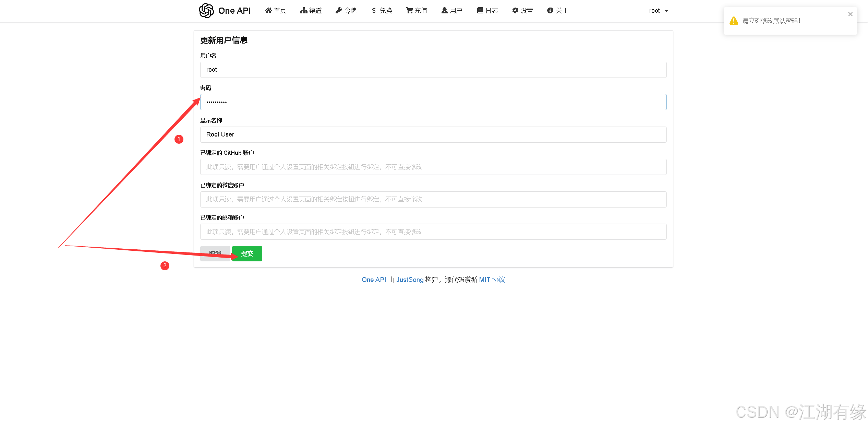The height and width of the screenshot is (426, 868).
Task: Click the 用户名 username input field
Action: point(433,70)
